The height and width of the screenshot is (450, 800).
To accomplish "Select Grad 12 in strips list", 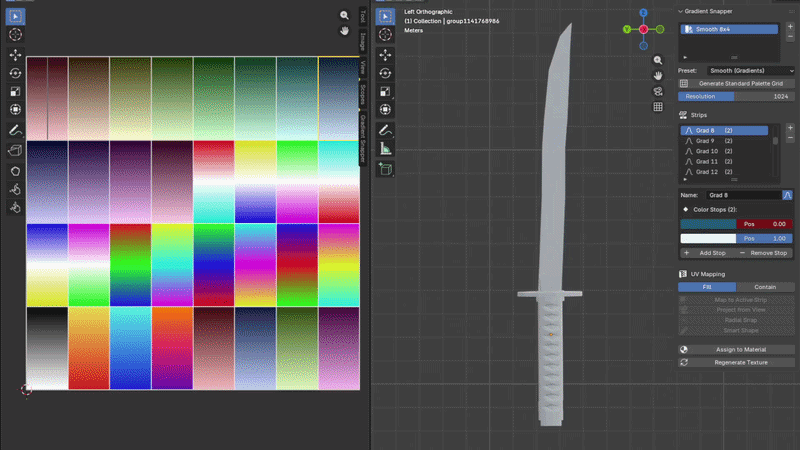I will [x=724, y=172].
